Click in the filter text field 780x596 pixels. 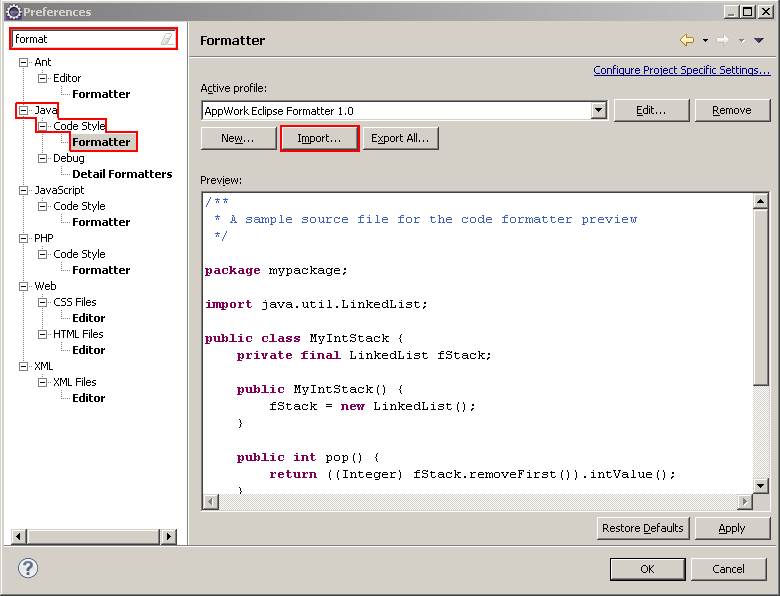point(85,39)
